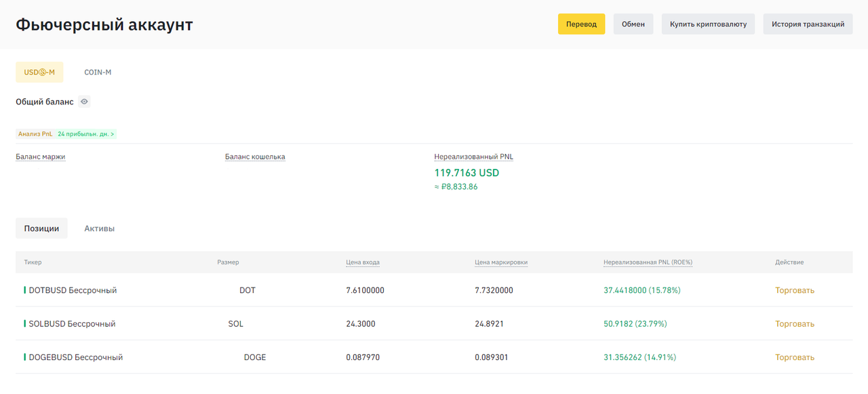Image resolution: width=868 pixels, height=394 pixels.
Task: Click Общий баланс label
Action: coord(45,102)
